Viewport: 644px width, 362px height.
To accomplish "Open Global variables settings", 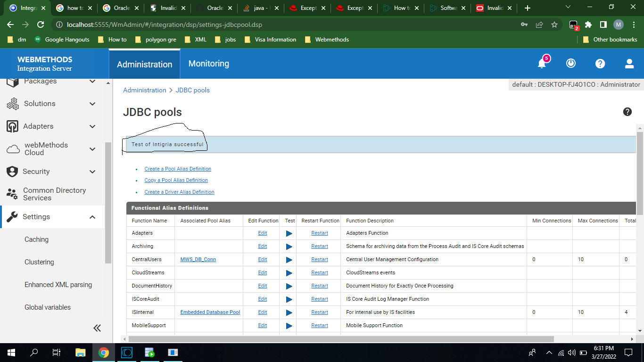I will coord(48,307).
